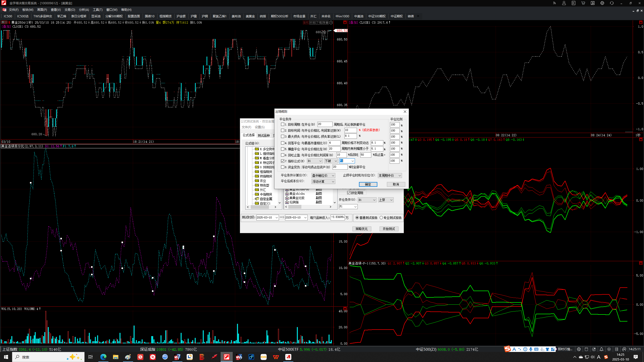Screen dimensions: 644x362
Task: Enable the 目标周期 exit condition checkbox
Action: (x=283, y=124)
